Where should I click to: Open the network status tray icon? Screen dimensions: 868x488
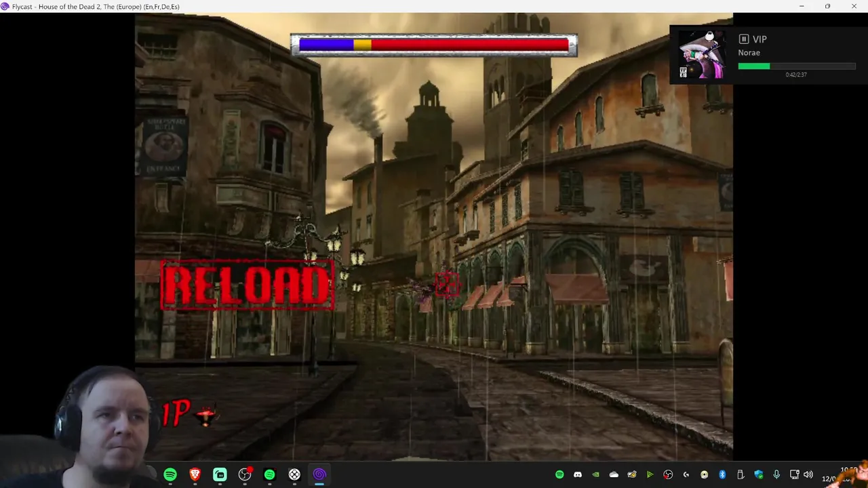(795, 475)
